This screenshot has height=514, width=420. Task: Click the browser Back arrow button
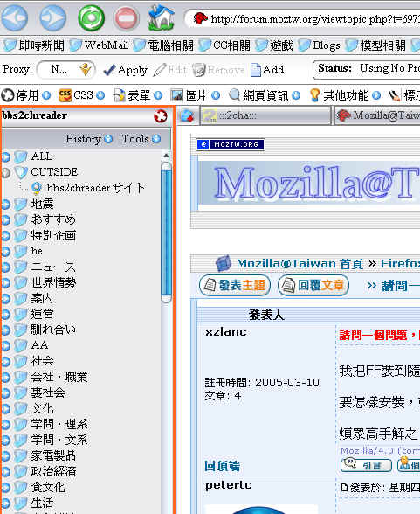coord(14,18)
